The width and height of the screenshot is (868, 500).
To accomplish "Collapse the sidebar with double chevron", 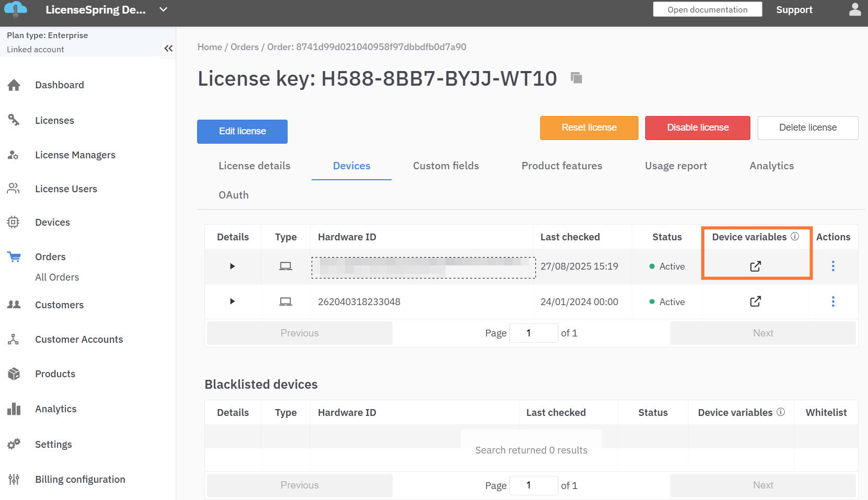I will 168,49.
